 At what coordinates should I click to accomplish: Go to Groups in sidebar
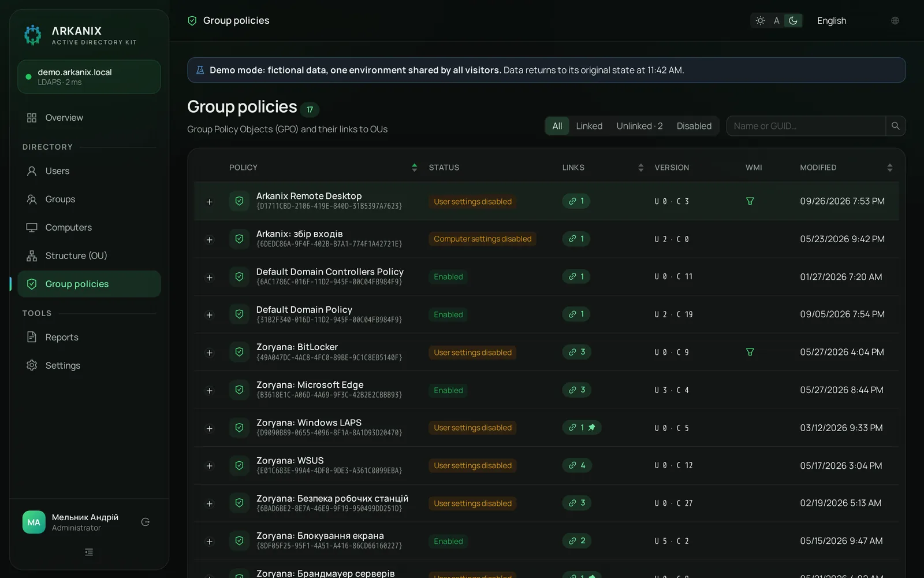click(x=89, y=199)
